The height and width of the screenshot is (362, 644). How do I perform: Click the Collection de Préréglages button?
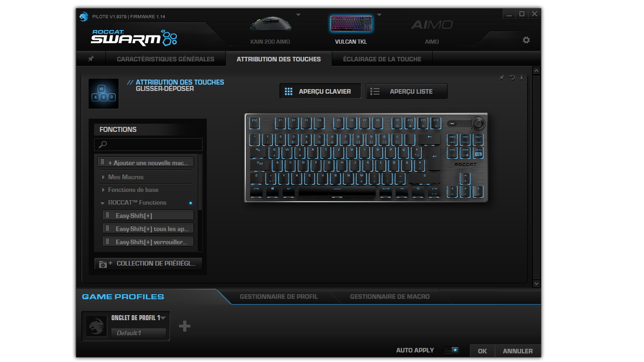148,263
